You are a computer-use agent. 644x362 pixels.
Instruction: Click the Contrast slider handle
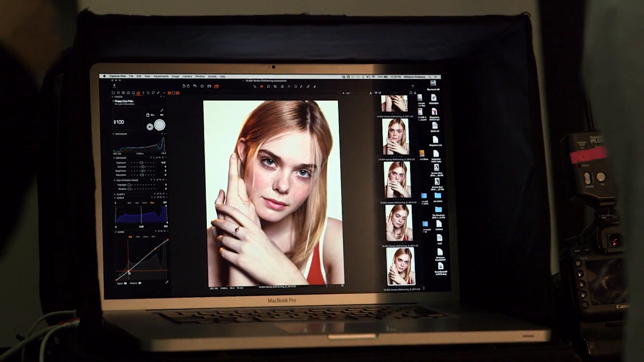coord(143,167)
